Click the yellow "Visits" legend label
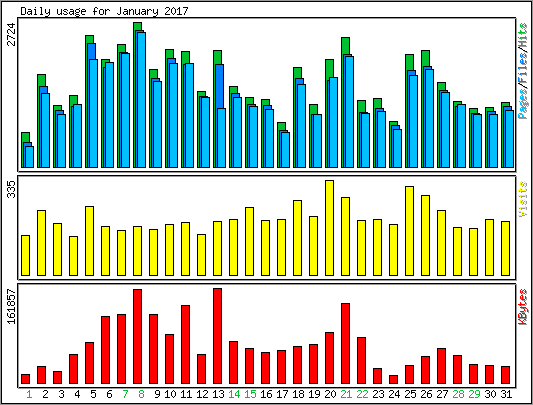Screen dimensions: 533x405 point(523,199)
